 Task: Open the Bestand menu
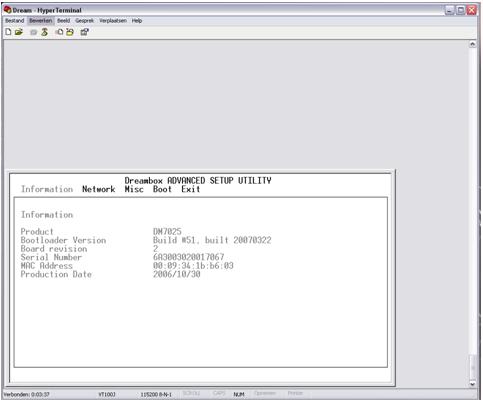(x=15, y=21)
